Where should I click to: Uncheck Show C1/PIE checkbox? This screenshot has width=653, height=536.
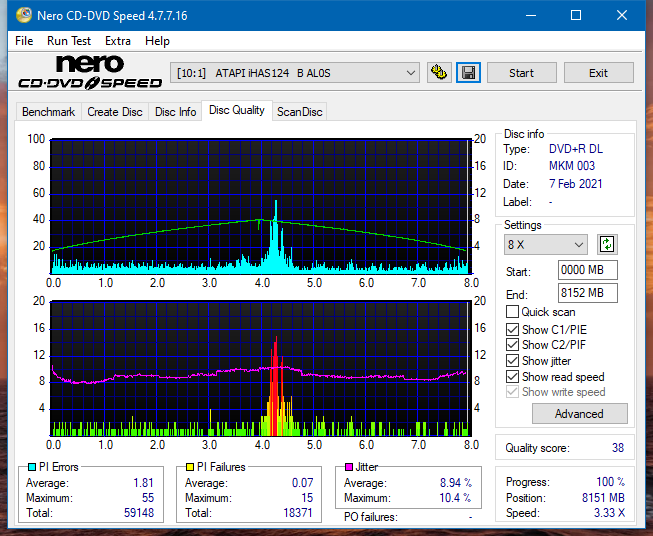(512, 329)
